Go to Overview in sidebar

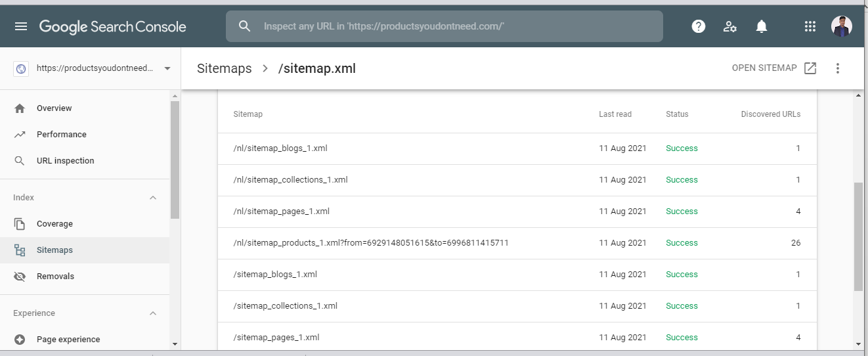click(x=54, y=108)
